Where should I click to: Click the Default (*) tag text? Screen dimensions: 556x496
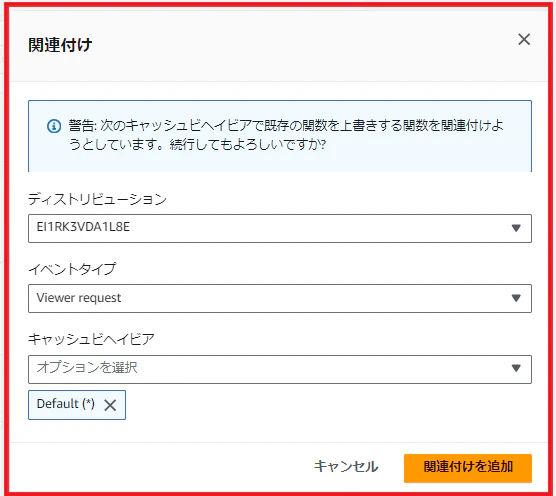(66, 404)
